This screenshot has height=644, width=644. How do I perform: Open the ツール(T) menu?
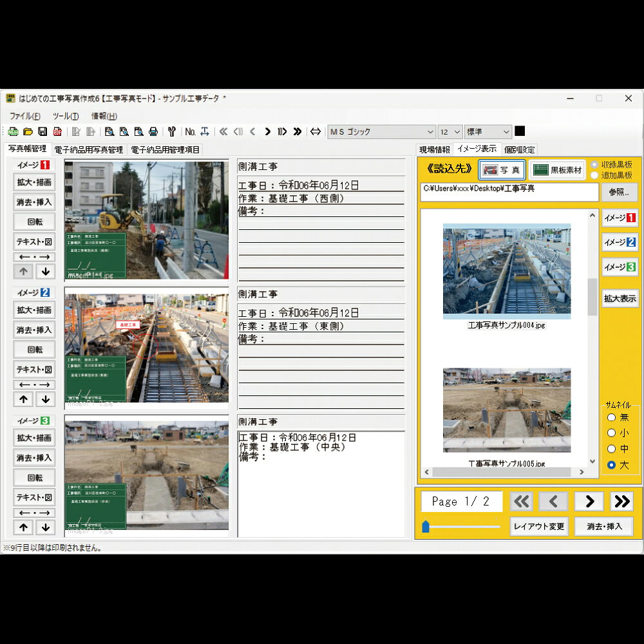(x=66, y=117)
